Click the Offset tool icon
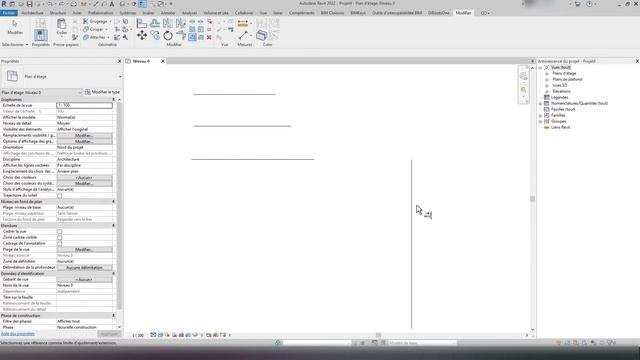This screenshot has height=360, width=640. pos(155,23)
